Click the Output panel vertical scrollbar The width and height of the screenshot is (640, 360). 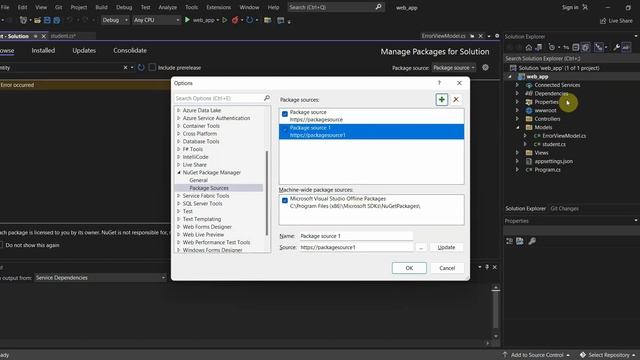496,312
